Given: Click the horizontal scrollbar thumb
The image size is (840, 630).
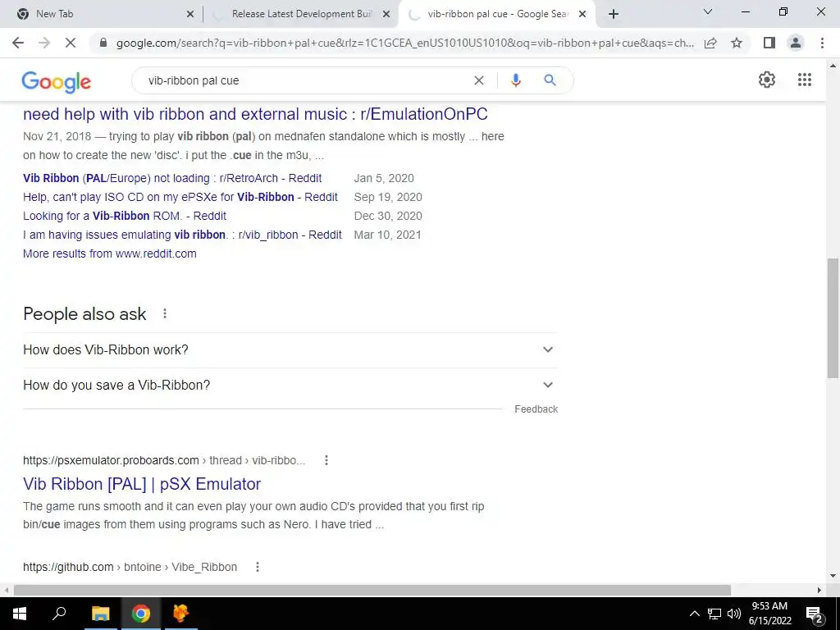Looking at the screenshot, I should tap(372, 590).
